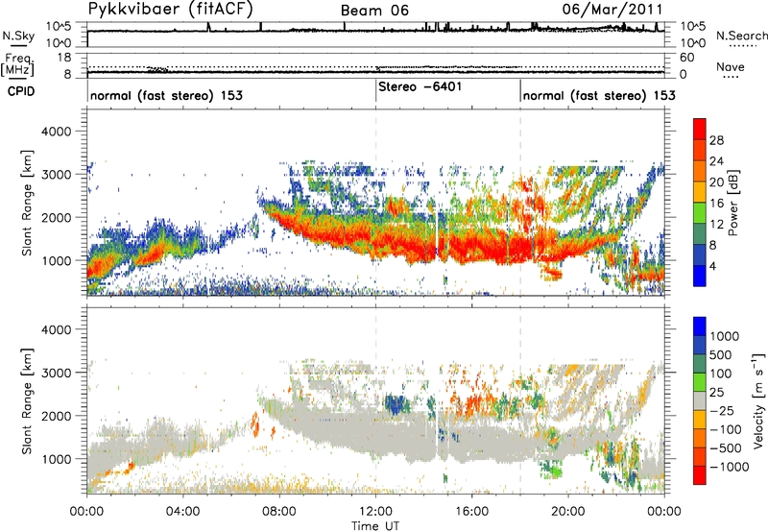Click the 18 tick on frequency axis
The height and width of the screenshot is (532, 768).
click(x=64, y=58)
